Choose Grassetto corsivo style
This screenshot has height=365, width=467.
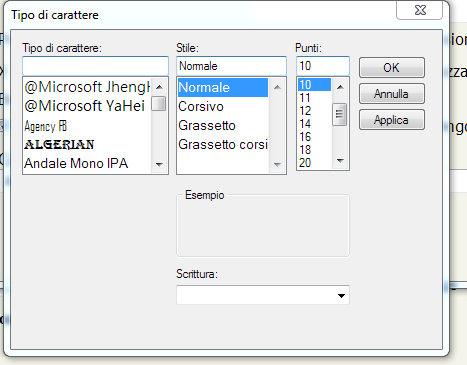pos(223,145)
